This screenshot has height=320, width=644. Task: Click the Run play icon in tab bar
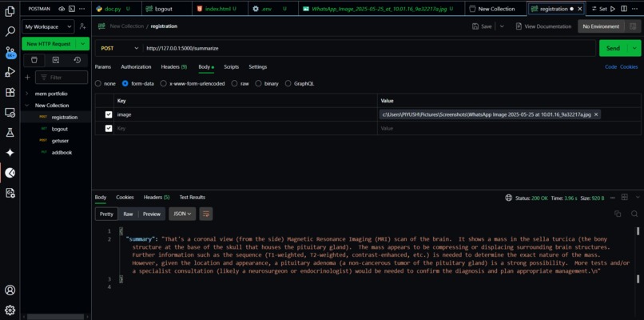coord(613,9)
